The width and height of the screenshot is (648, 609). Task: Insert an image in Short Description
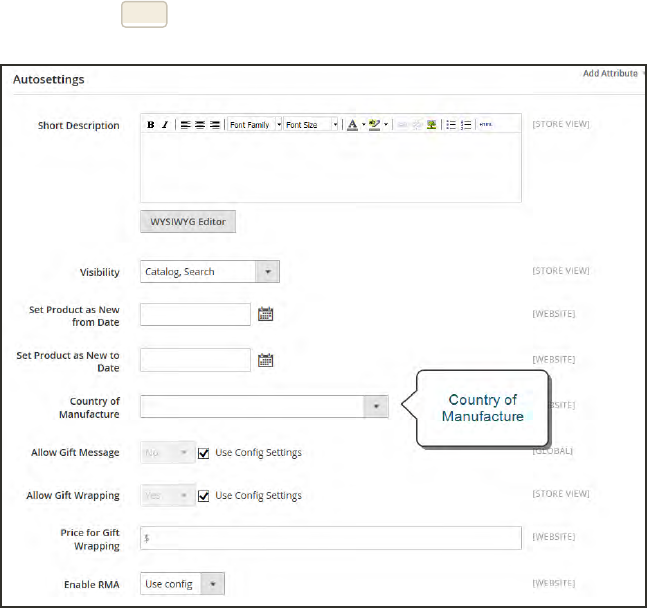(x=432, y=125)
